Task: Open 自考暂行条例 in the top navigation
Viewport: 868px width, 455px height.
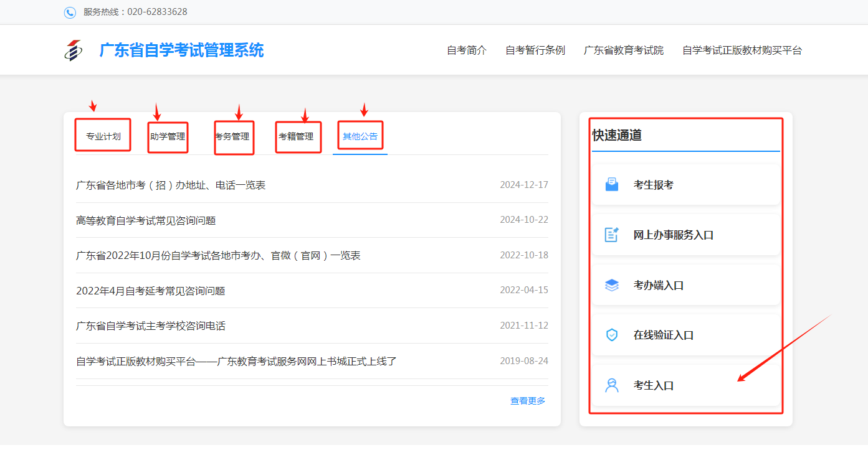Action: [535, 50]
